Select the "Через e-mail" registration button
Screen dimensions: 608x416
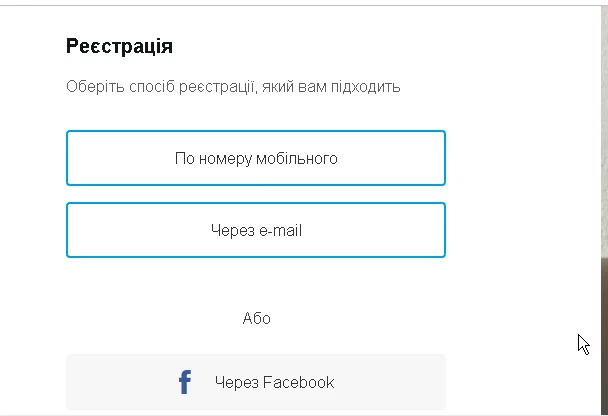coord(256,230)
